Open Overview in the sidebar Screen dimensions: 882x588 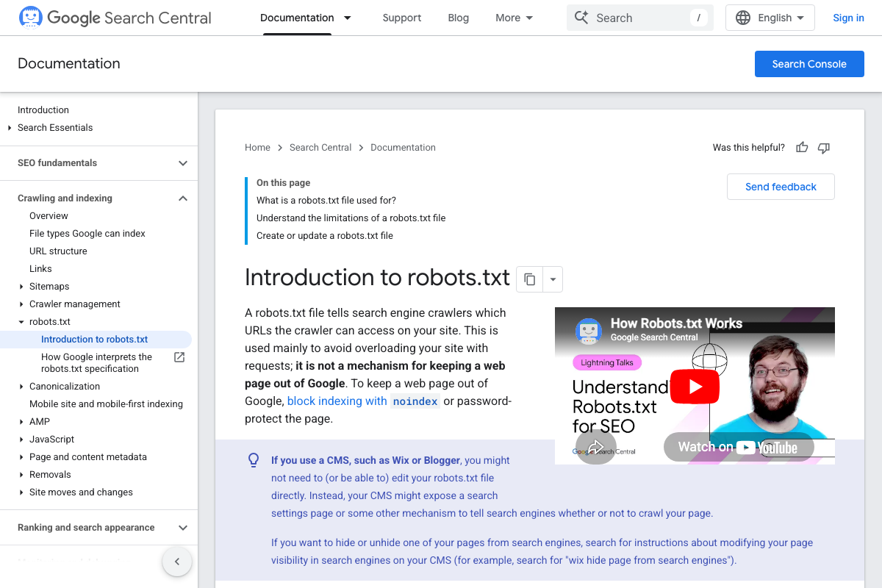click(49, 216)
